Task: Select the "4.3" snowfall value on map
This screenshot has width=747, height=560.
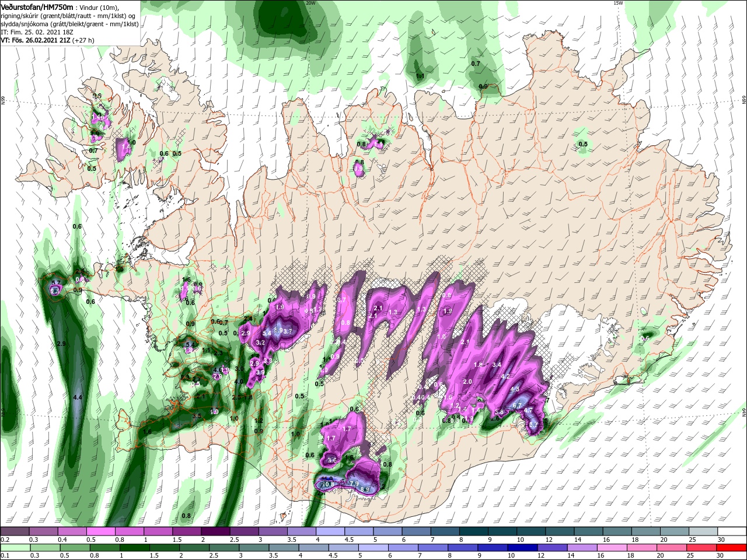Action: [x=515, y=389]
